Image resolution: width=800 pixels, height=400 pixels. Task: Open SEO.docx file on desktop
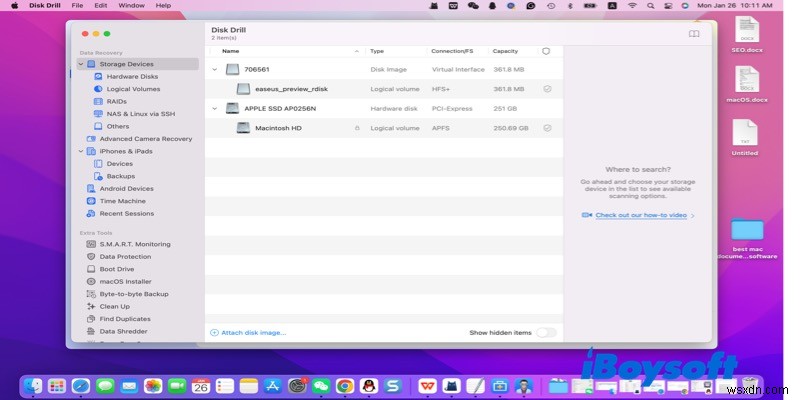(x=747, y=34)
